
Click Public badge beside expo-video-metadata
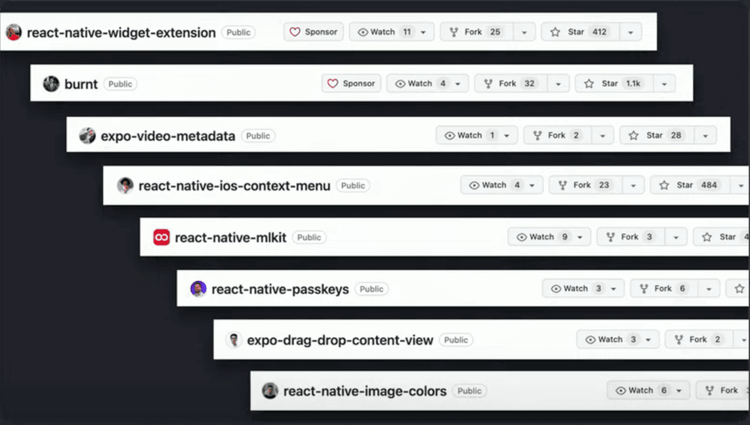pyautogui.click(x=258, y=136)
